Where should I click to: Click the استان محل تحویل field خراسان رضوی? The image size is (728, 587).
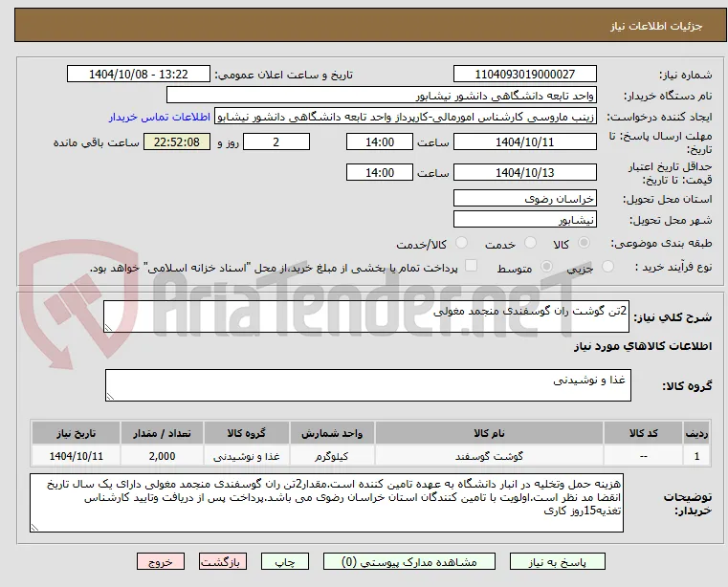[x=524, y=199]
